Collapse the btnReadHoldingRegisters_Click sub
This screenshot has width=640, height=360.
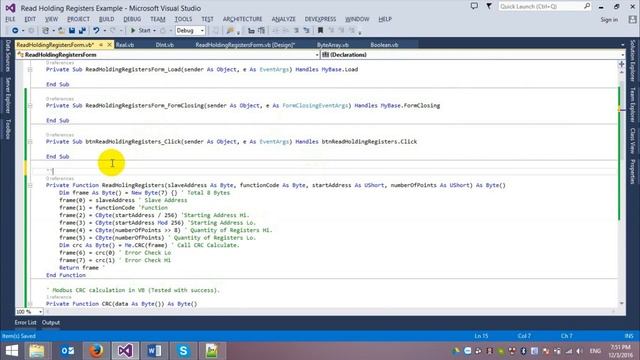[30, 142]
